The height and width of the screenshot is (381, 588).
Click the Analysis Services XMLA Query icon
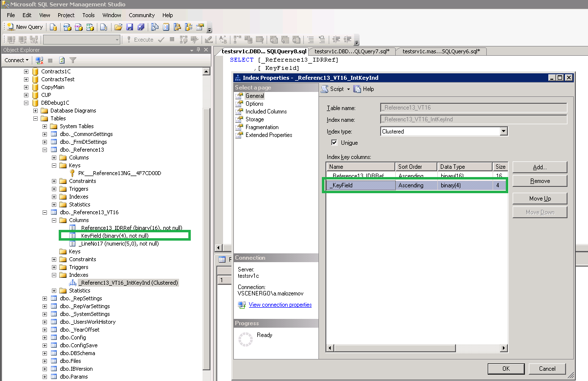pyautogui.click(x=90, y=27)
